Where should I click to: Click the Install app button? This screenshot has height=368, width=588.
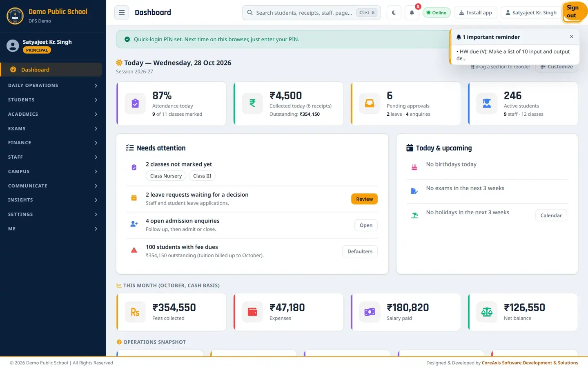[x=475, y=13]
